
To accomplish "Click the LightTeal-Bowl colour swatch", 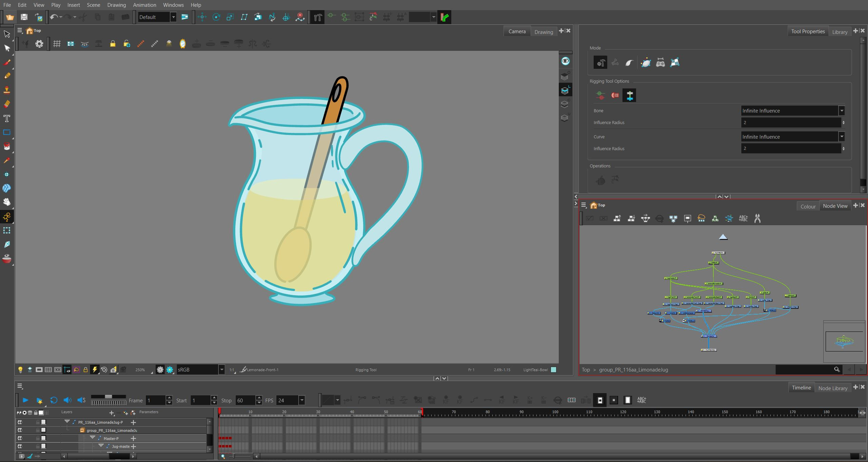I will (553, 370).
